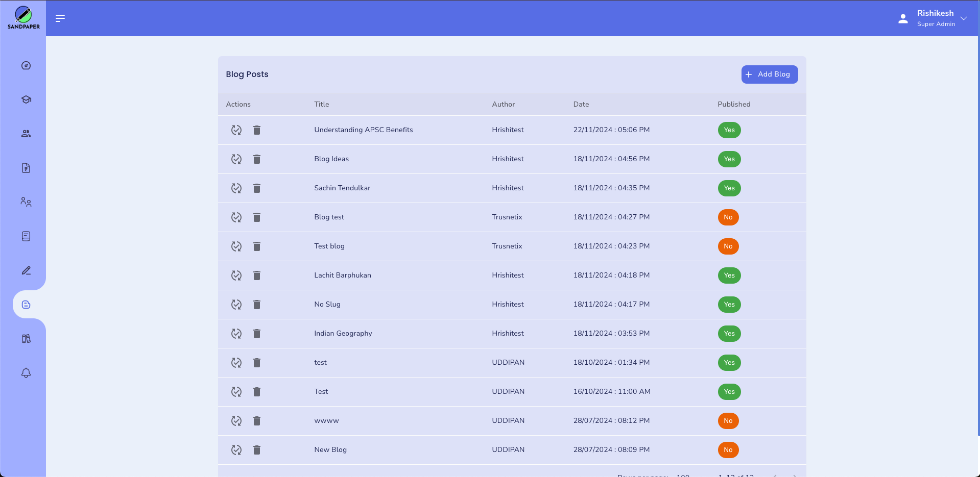Delete the Sachin Tendulkar blog post

(257, 188)
